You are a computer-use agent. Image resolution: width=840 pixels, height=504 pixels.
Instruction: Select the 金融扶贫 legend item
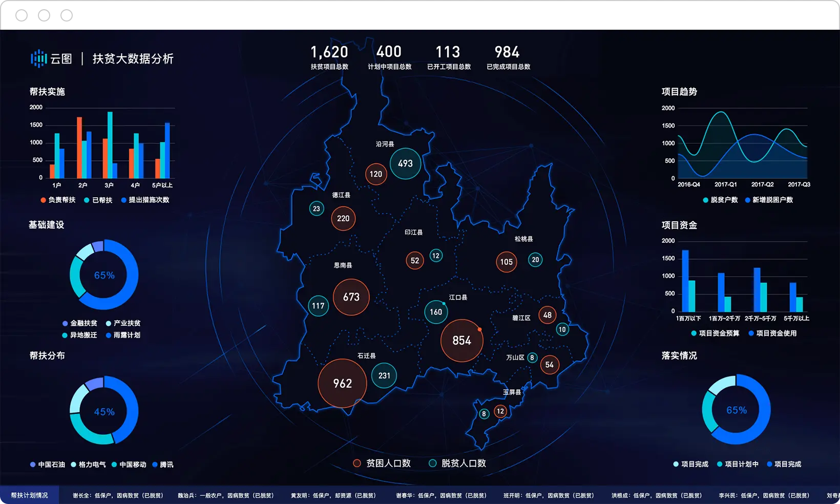click(x=79, y=323)
